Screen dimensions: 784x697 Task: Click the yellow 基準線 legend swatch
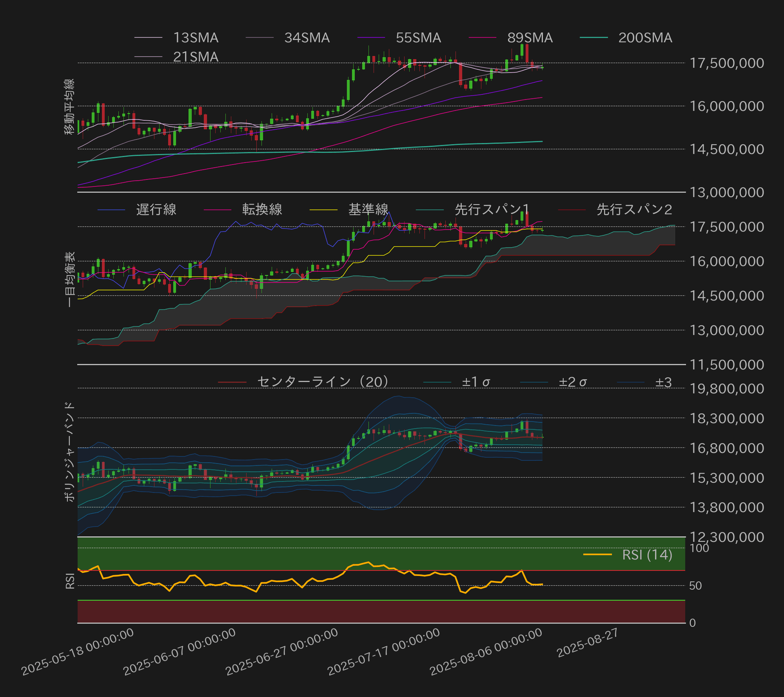(x=323, y=210)
